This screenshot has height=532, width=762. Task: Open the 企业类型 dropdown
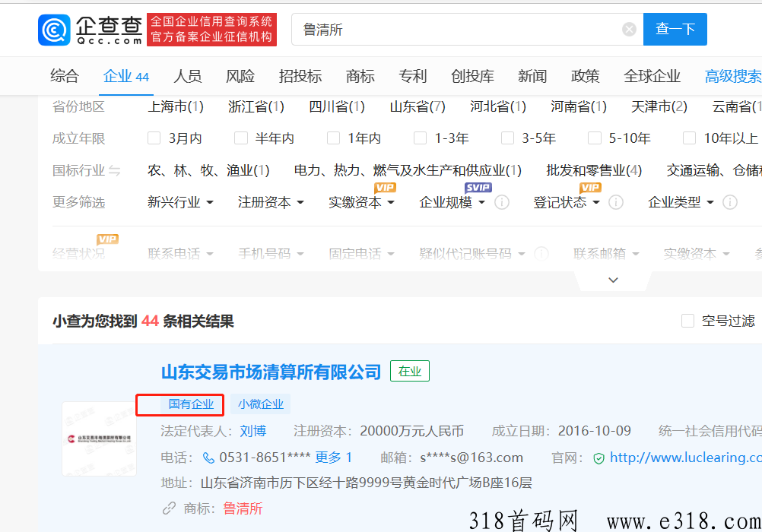pos(681,202)
